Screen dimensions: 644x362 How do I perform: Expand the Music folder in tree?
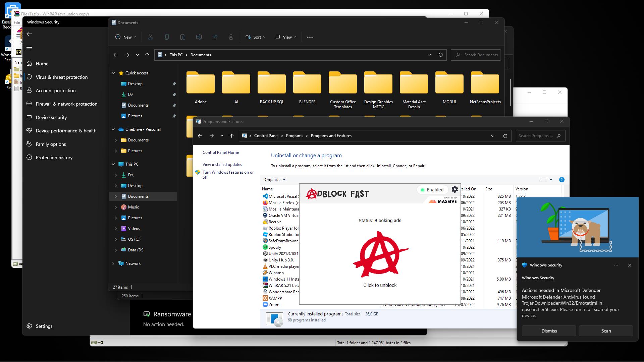(x=116, y=207)
